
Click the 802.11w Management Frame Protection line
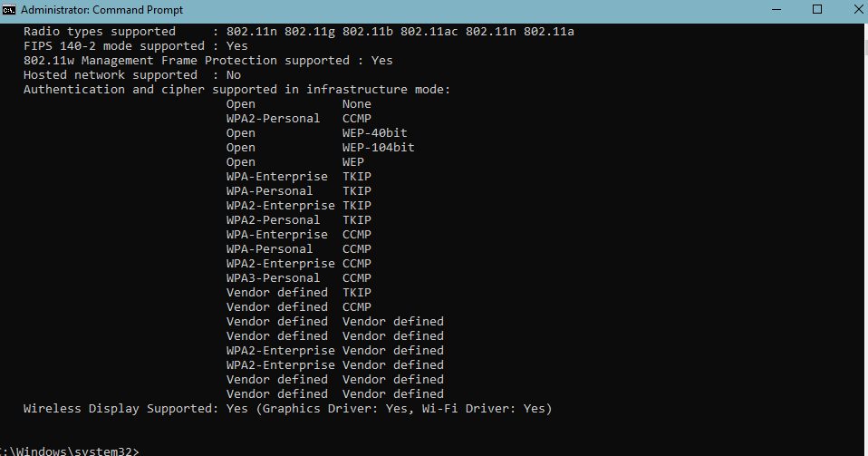click(x=208, y=61)
